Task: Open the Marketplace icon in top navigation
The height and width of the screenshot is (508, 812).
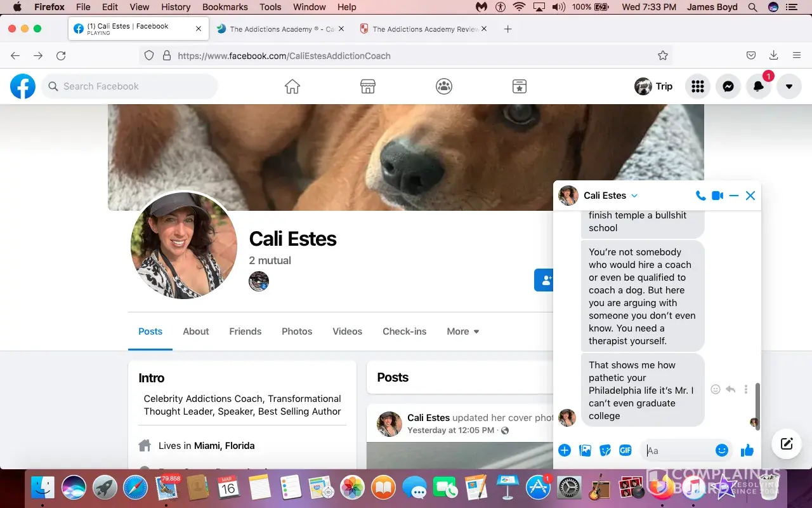Action: click(368, 86)
